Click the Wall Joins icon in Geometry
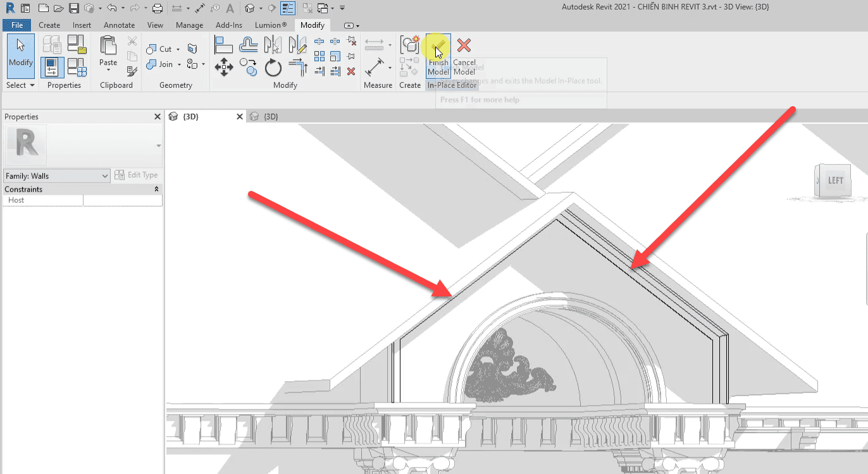This screenshot has height=474, width=868. point(193,49)
